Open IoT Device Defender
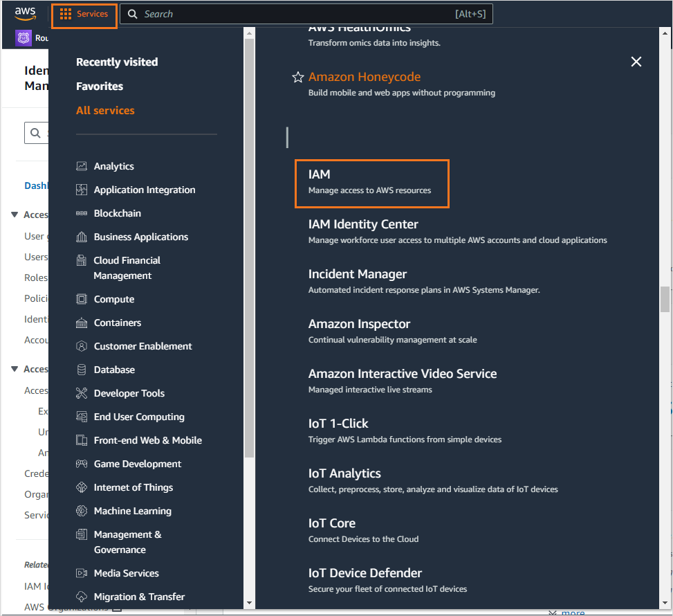Image resolution: width=673 pixels, height=616 pixels. 365,573
